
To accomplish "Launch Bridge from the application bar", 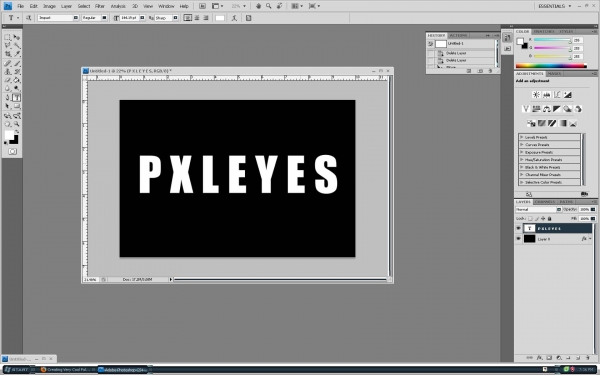I will click(x=202, y=6).
